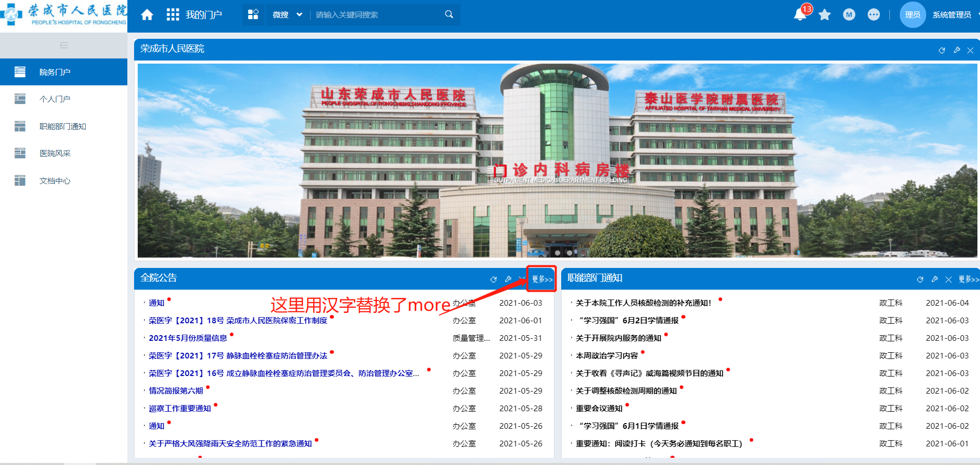Open the 重要会议通知 notice
Image resolution: width=980 pixels, height=465 pixels.
599,409
